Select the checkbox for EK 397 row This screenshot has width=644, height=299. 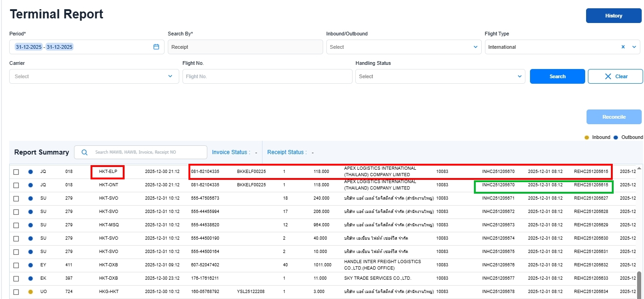[16, 278]
